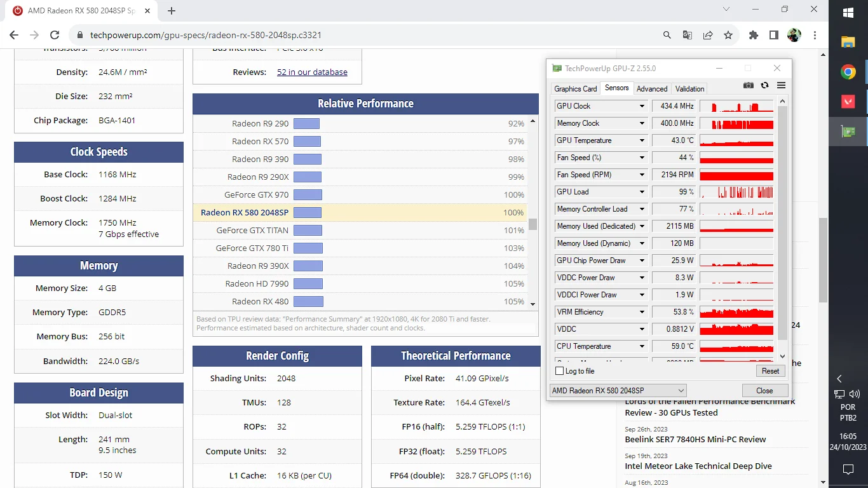
Task: Open the Fan Speed (RPM) sensor dropdown
Action: [x=642, y=175]
